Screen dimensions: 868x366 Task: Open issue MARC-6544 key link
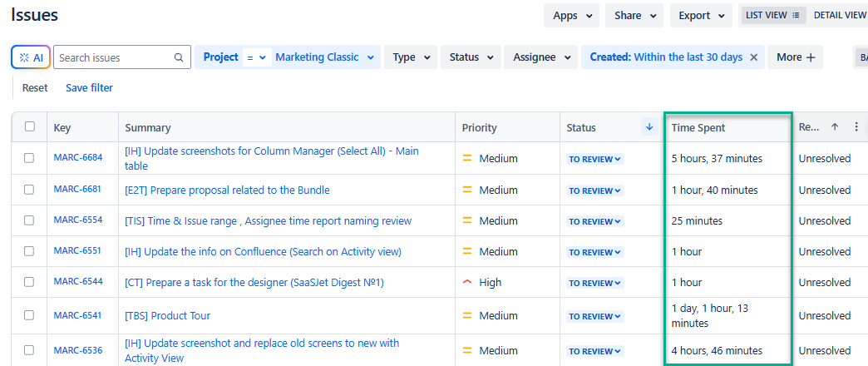tap(78, 281)
